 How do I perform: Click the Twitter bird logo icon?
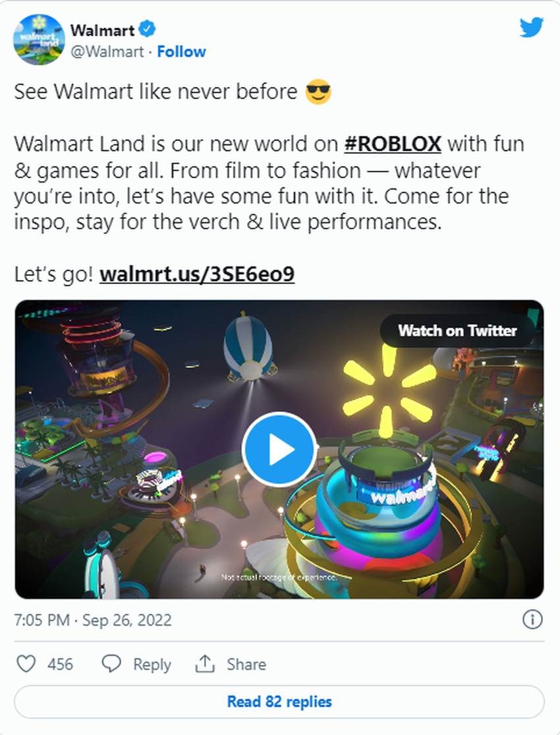point(532,28)
